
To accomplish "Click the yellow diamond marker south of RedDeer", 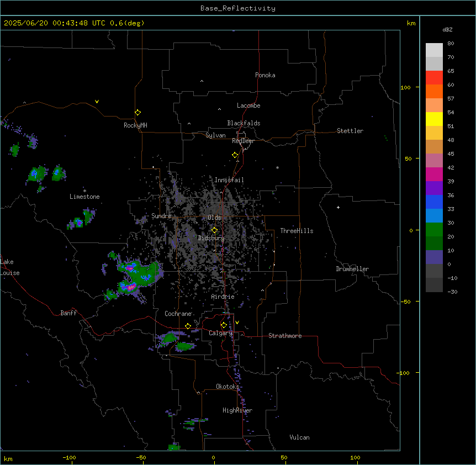I will (235, 155).
